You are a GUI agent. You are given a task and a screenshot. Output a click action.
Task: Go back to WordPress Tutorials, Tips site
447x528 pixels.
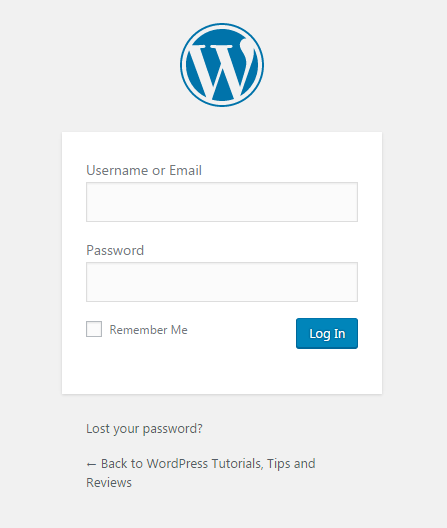point(201,473)
